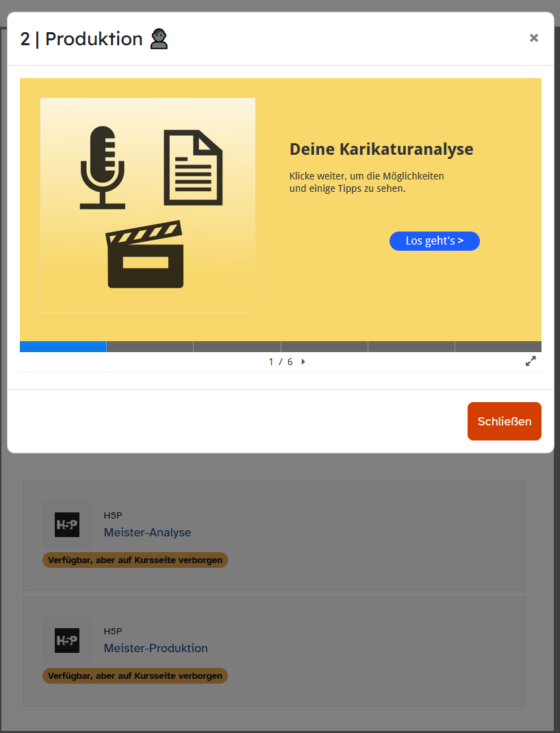Select the first progress bar segment
This screenshot has height=733, width=560.
click(x=63, y=347)
